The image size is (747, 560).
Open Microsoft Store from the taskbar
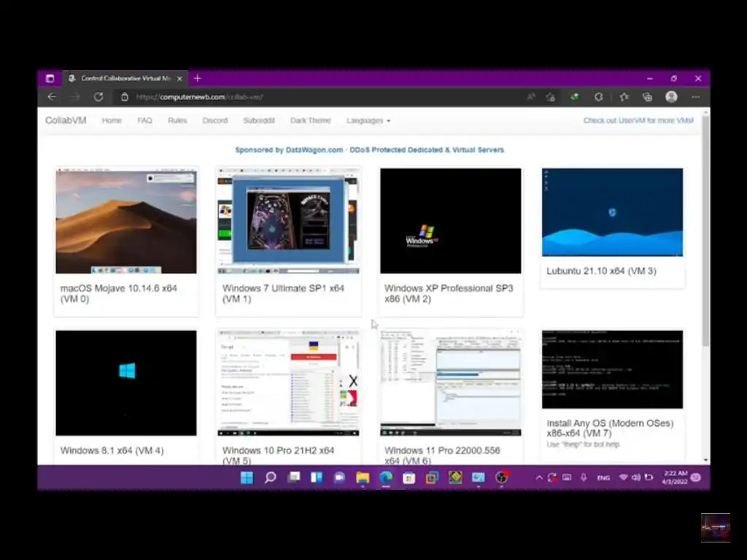409,478
